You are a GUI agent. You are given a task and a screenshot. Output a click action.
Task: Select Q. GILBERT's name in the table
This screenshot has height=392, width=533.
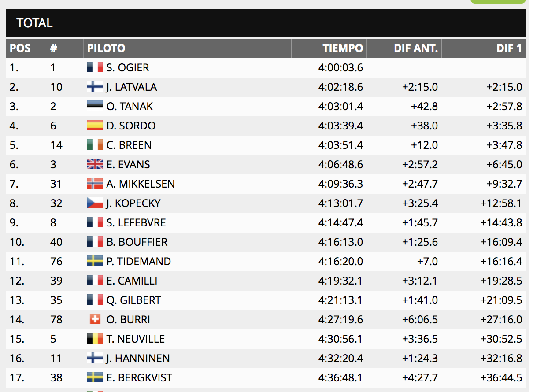coord(133,300)
